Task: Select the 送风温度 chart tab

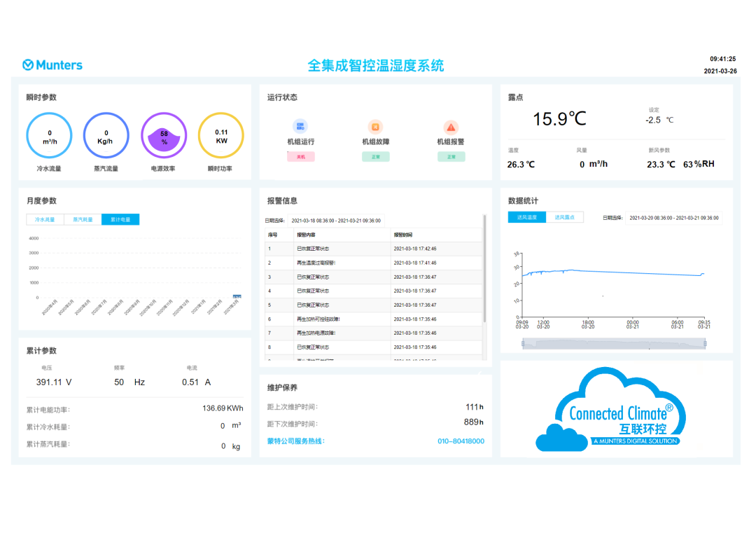Action: coord(526,217)
